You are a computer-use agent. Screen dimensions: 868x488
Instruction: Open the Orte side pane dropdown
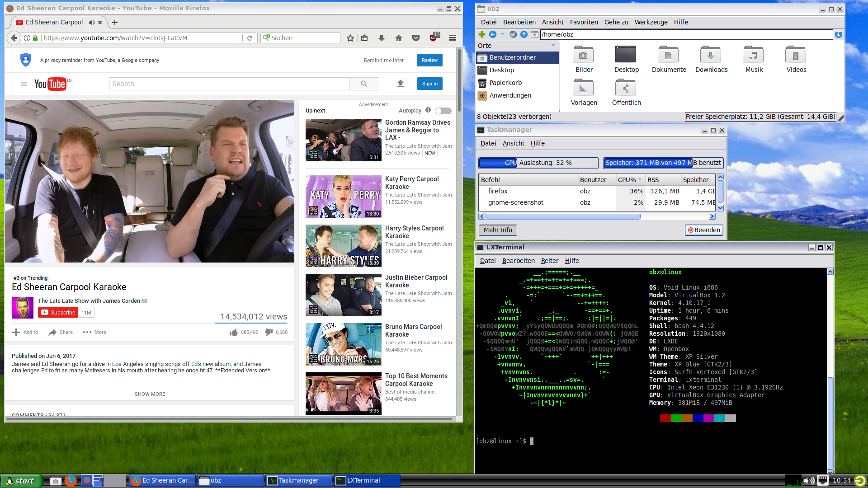[553, 46]
